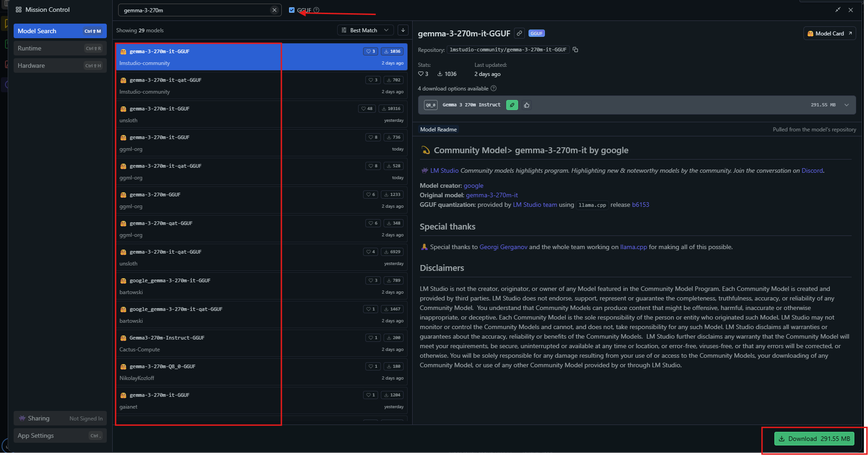Select gemma-3-270m-it-GGUF by gaianet
Viewport: 868px width, 455px height.
(x=261, y=400)
